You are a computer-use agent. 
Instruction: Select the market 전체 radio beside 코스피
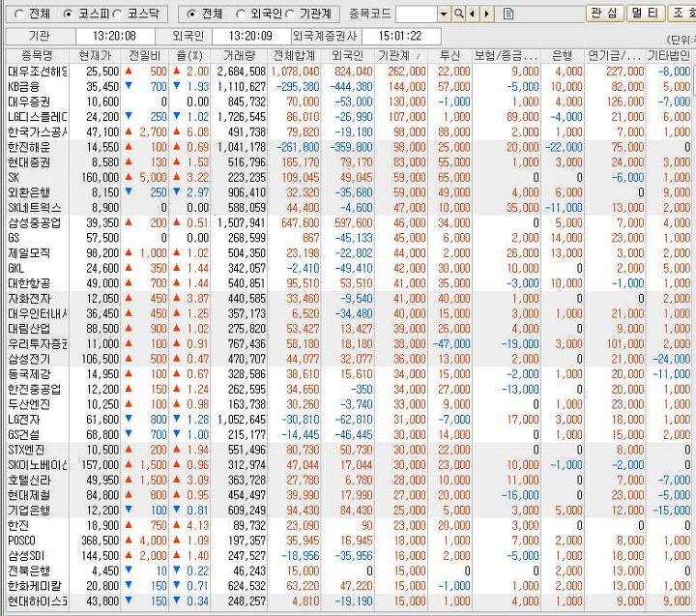19,15
